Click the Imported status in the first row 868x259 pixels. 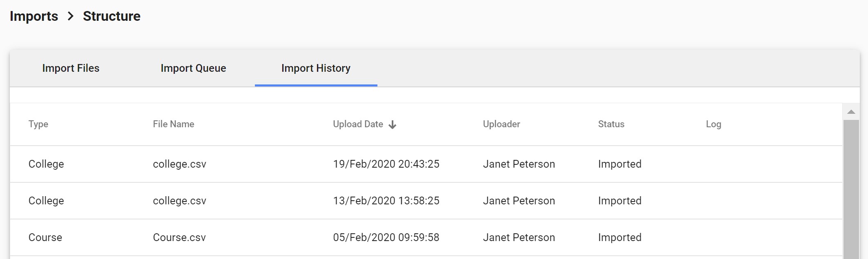(x=620, y=164)
